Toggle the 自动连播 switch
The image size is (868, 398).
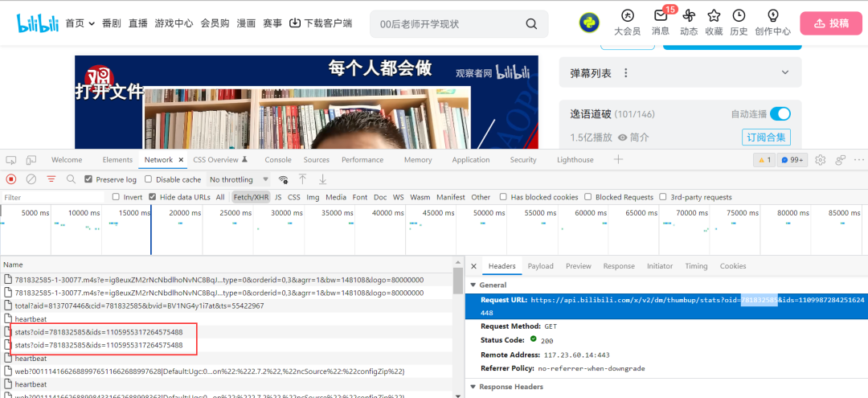tap(780, 114)
